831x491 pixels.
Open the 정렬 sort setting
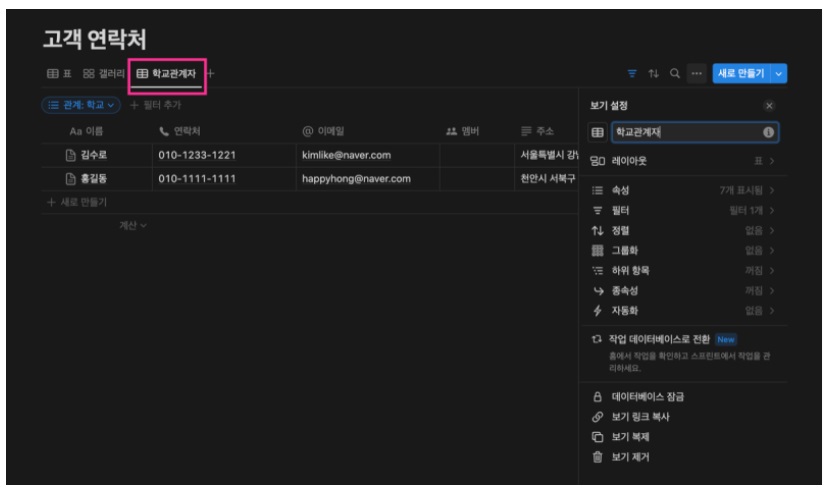point(683,231)
